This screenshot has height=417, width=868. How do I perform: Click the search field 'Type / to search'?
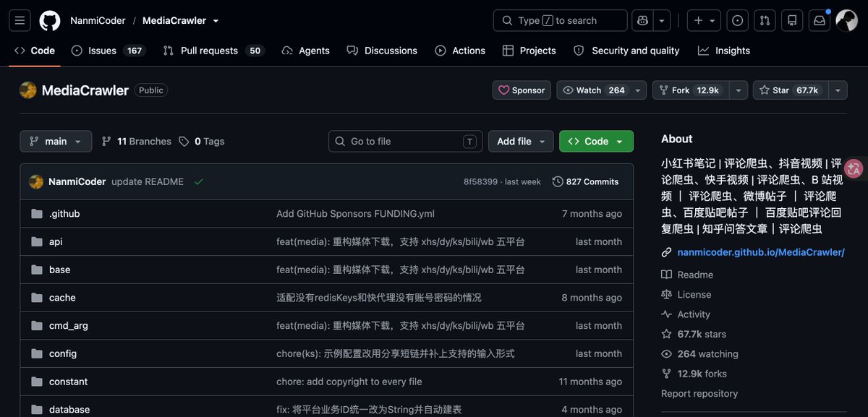(560, 20)
